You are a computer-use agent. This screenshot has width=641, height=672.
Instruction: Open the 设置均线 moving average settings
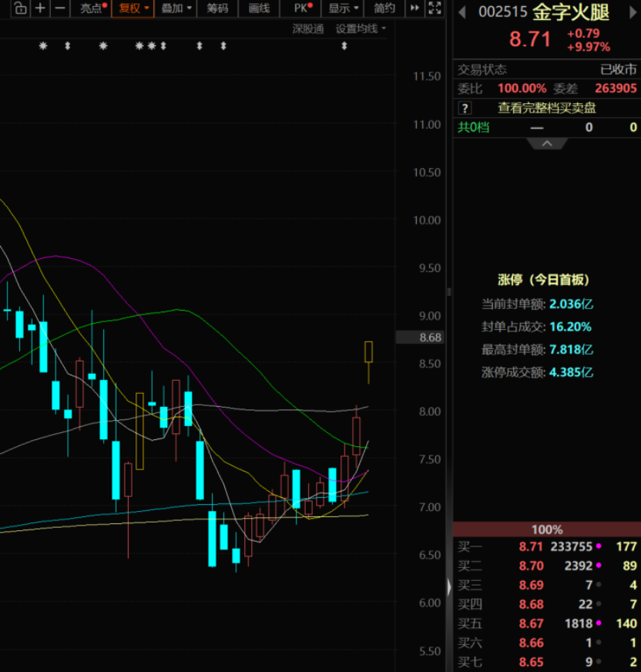click(x=361, y=29)
